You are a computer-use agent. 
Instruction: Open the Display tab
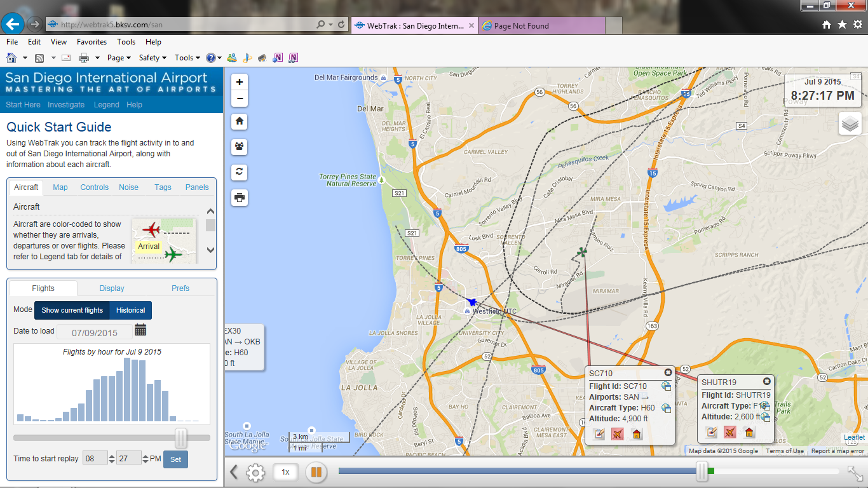click(x=112, y=288)
